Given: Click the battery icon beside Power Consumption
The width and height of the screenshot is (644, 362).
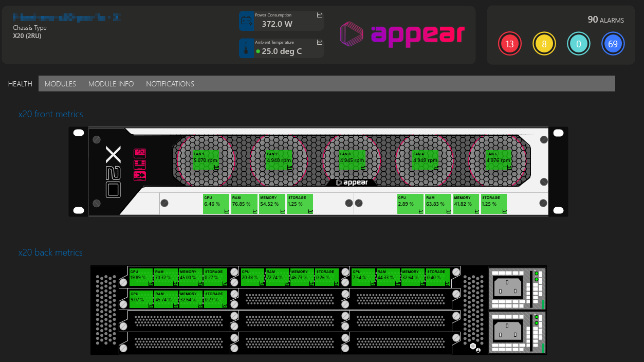Looking at the screenshot, I should pyautogui.click(x=246, y=21).
